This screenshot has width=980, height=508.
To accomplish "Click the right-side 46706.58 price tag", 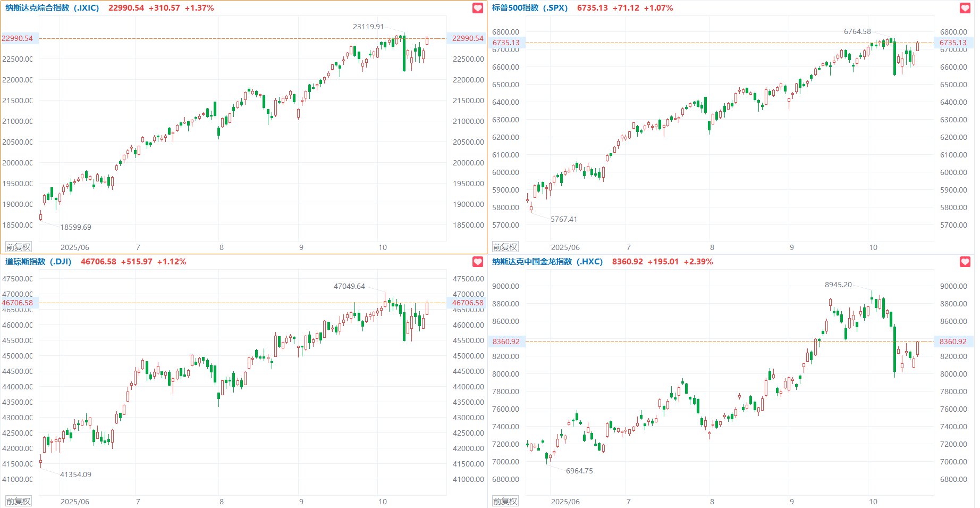I will 467,303.
